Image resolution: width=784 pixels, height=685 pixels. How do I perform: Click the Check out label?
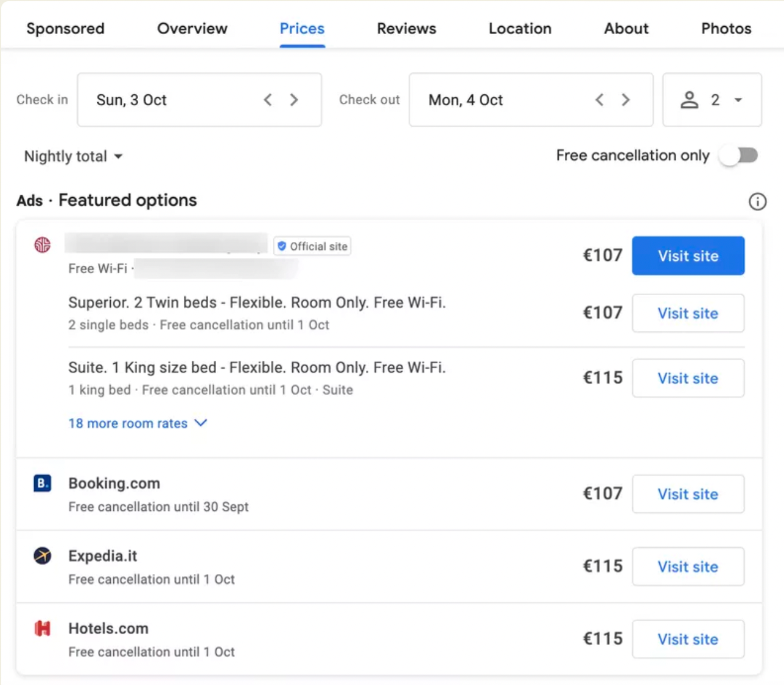[369, 100]
